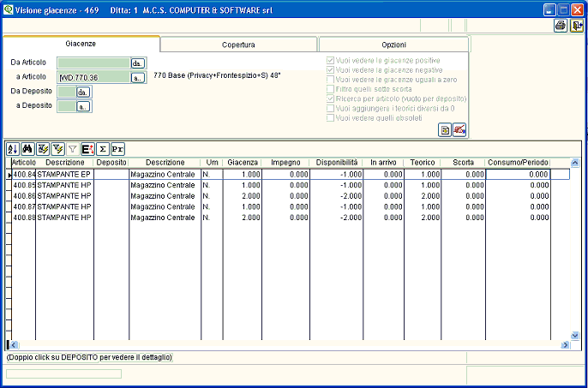
Task: Toggle 'Ricerca per articolo' checkbox
Action: (330, 99)
